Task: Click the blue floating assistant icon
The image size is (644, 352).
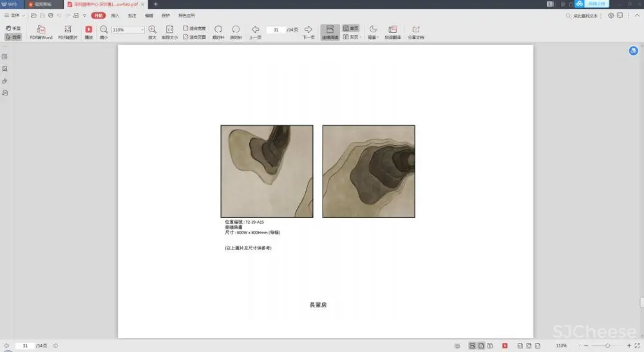Action: click(x=633, y=50)
